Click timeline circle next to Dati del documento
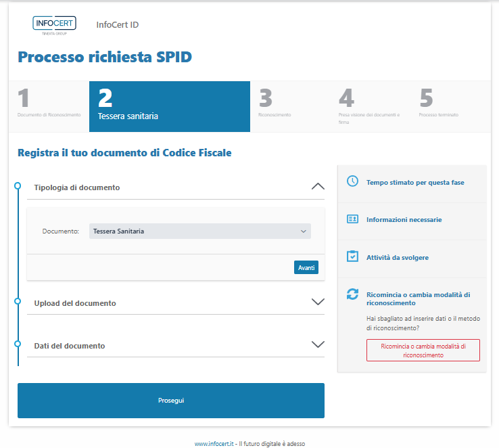 point(18,343)
